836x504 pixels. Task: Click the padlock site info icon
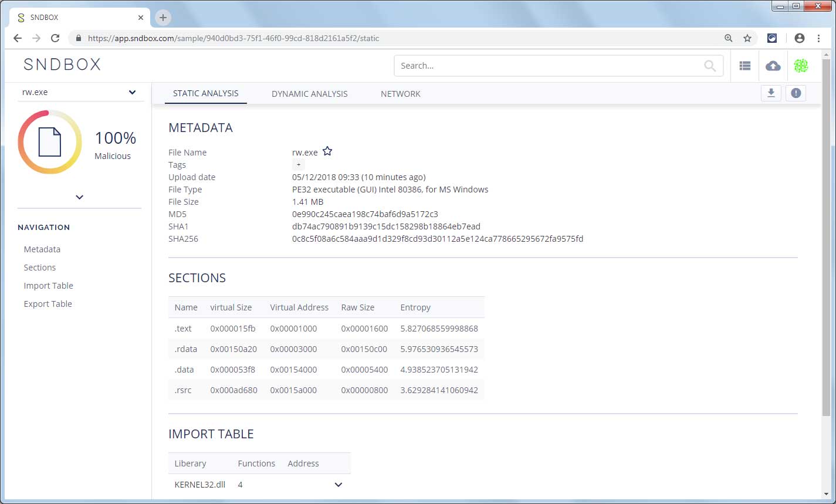tap(78, 38)
